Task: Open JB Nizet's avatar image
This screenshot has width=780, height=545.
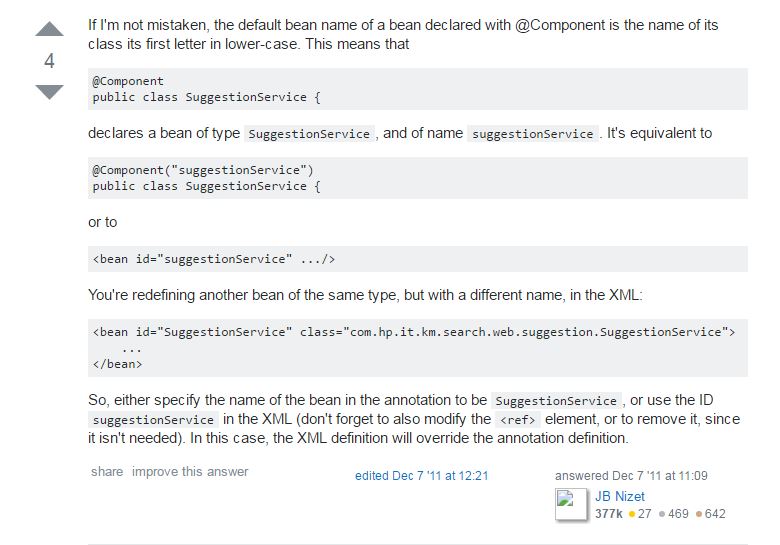Action: pos(571,505)
